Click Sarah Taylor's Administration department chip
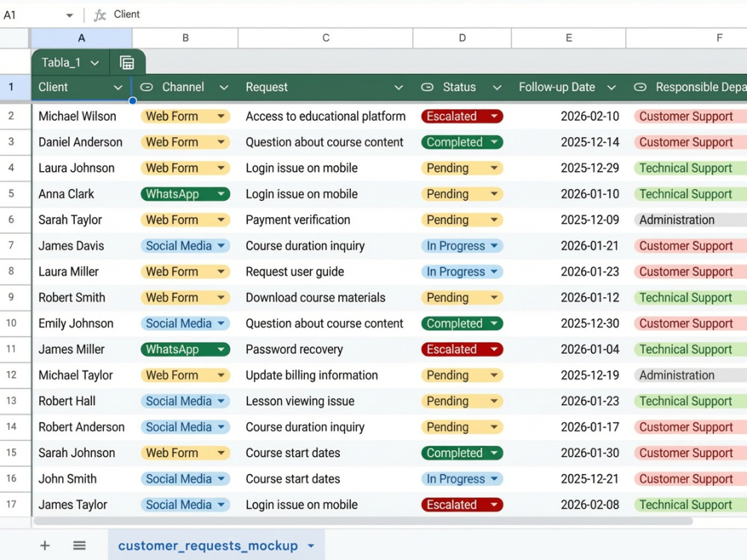 (690, 220)
